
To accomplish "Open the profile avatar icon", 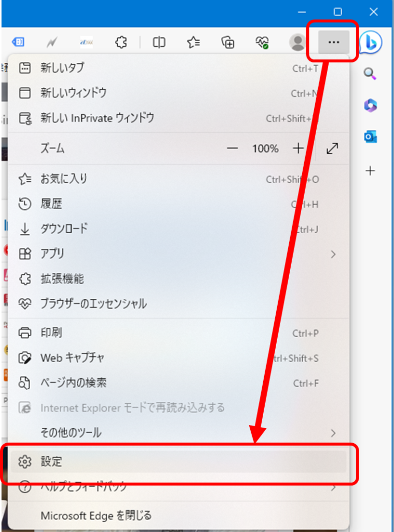I will (x=297, y=43).
